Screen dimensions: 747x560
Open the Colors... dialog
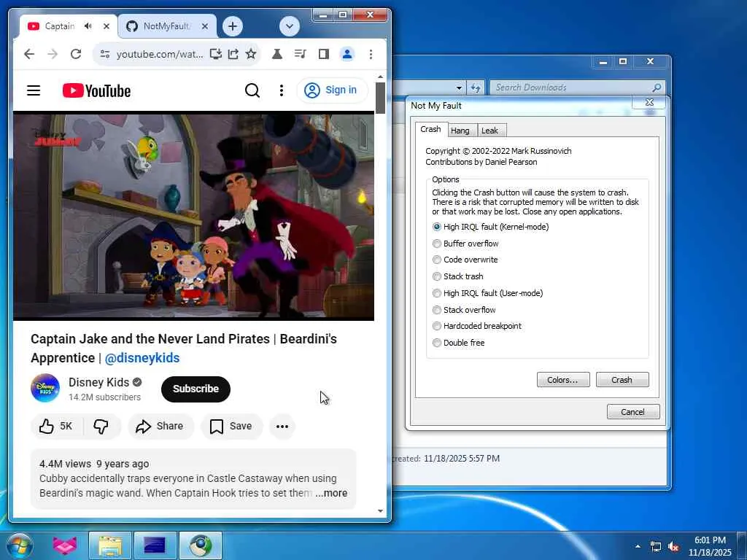click(x=563, y=379)
